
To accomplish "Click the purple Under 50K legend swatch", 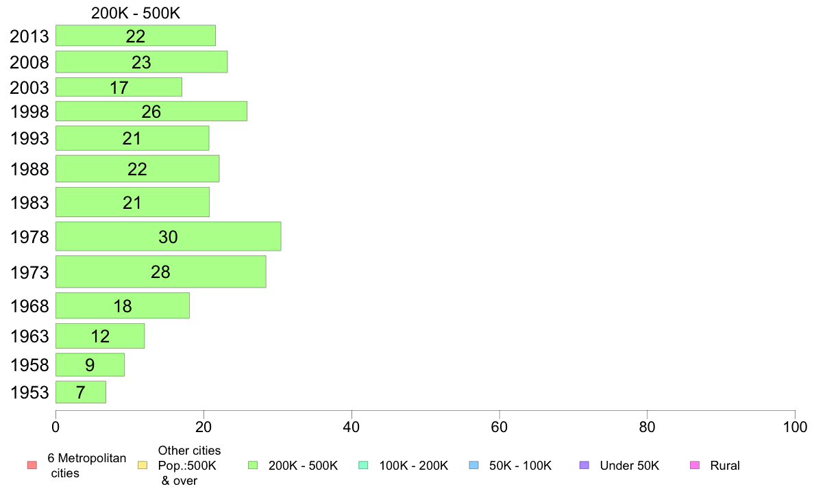I will 584,465.
